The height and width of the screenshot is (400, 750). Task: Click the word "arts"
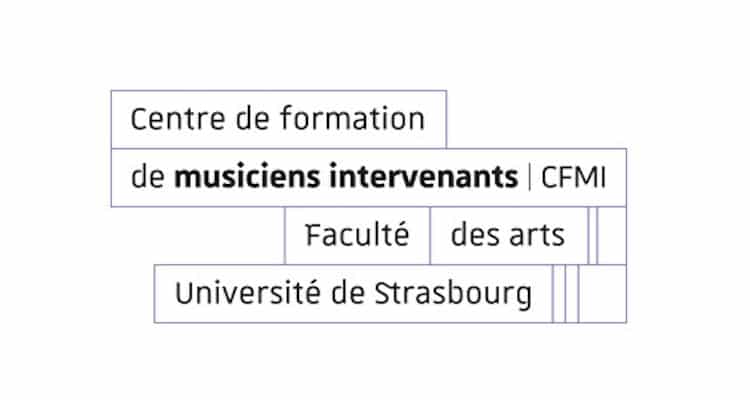point(534,236)
